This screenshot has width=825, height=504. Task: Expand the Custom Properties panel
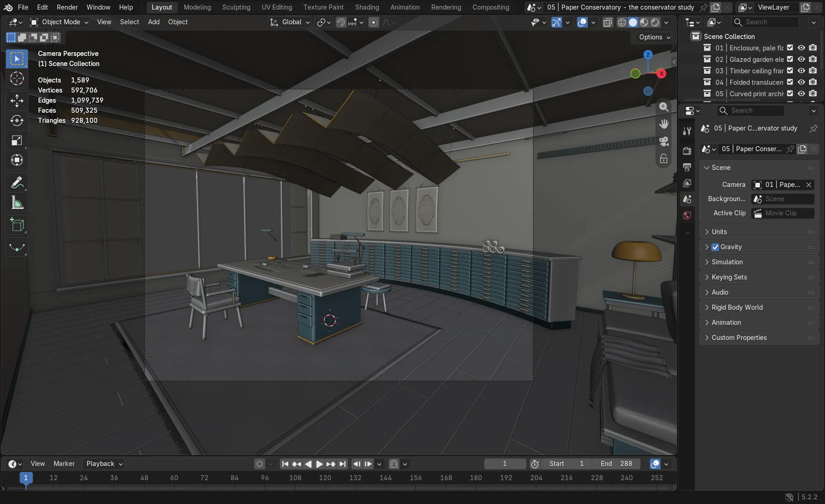click(x=759, y=338)
